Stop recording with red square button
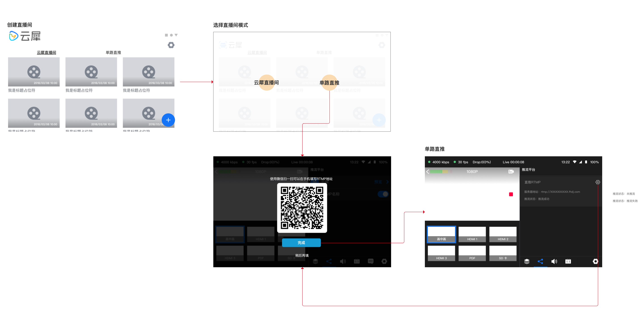The width and height of the screenshot is (644, 318). click(x=511, y=194)
